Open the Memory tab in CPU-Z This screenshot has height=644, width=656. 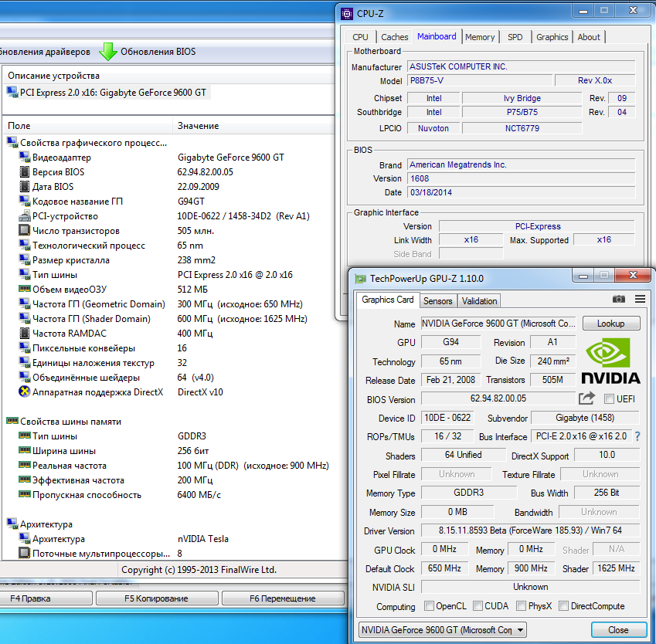pyautogui.click(x=480, y=37)
